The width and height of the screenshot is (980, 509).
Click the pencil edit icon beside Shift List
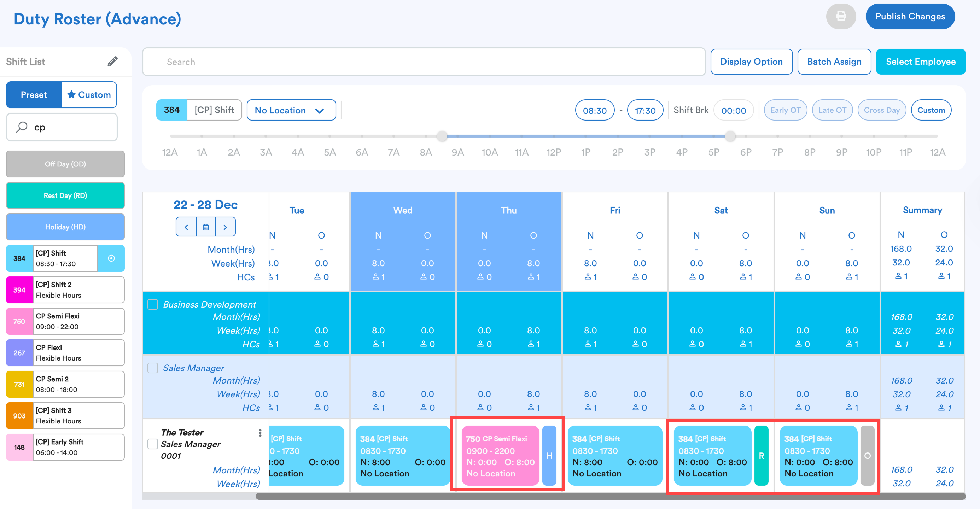[x=113, y=61]
